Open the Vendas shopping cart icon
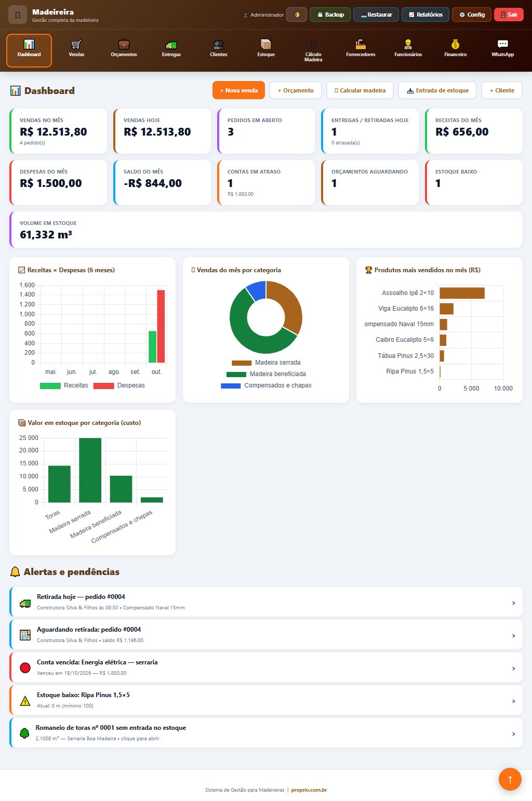532x801 pixels. (x=76, y=45)
